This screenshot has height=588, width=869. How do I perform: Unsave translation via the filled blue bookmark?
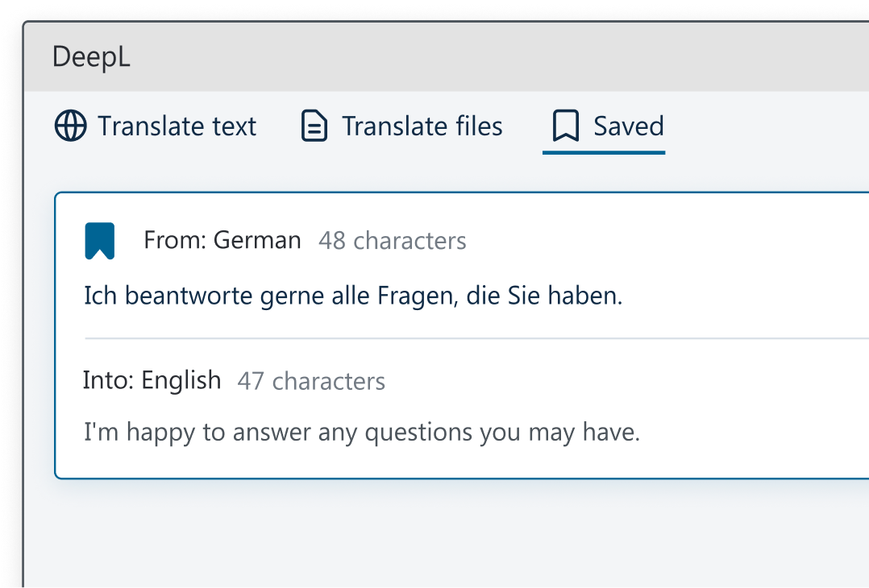coord(100,241)
